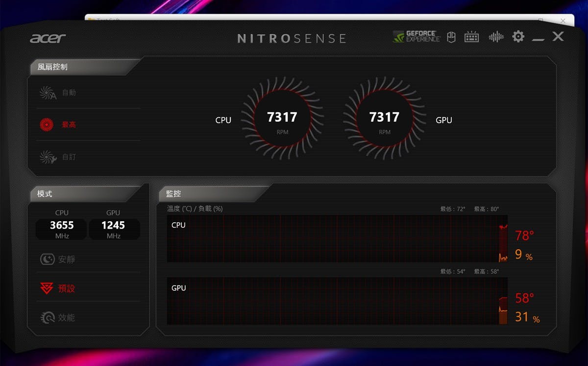Click the 監控 monitoring panel header

174,194
